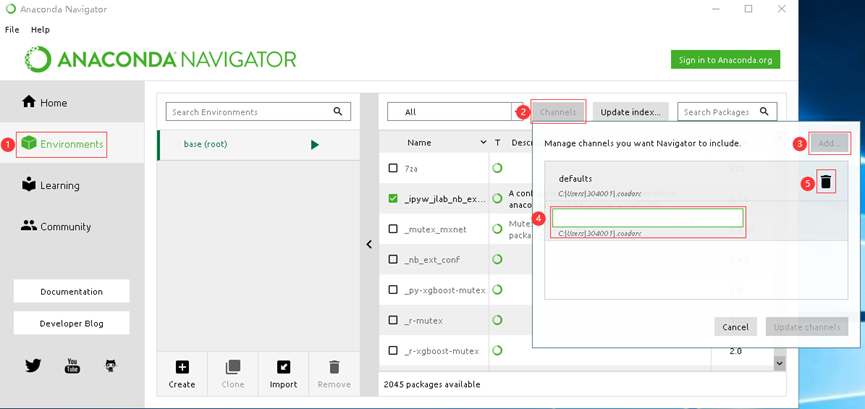Open the Anaconda Twitter icon
This screenshot has width=865, height=409.
pyautogui.click(x=33, y=365)
